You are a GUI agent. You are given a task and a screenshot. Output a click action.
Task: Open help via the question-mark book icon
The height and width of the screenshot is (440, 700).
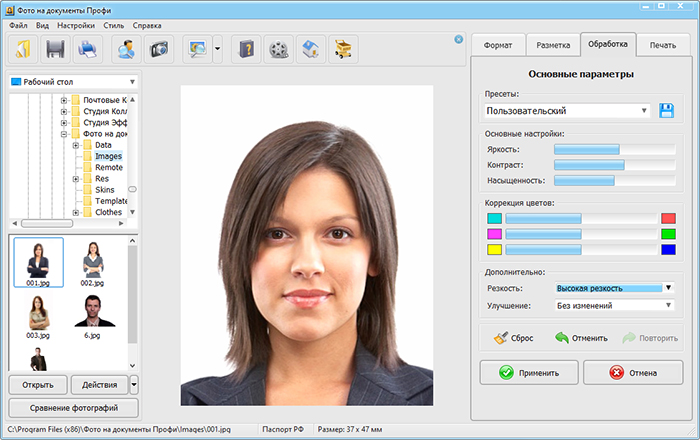[x=246, y=47]
